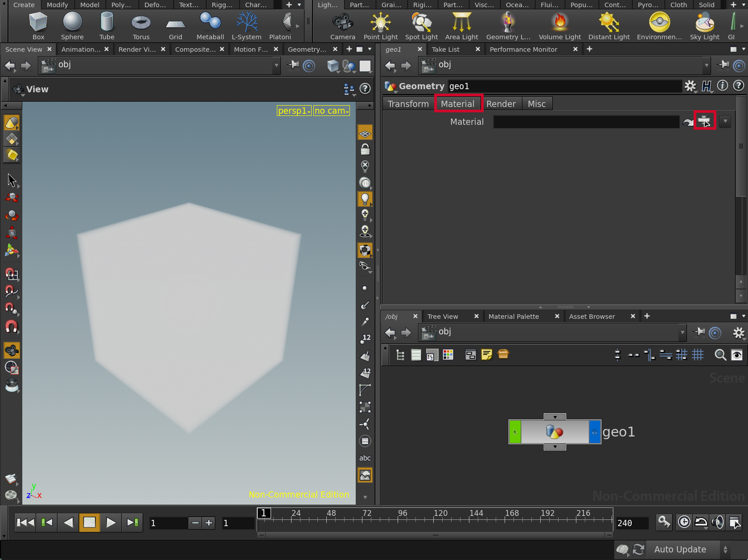Open the material node chooser icon
Image resolution: width=748 pixels, height=560 pixels.
[x=704, y=121]
